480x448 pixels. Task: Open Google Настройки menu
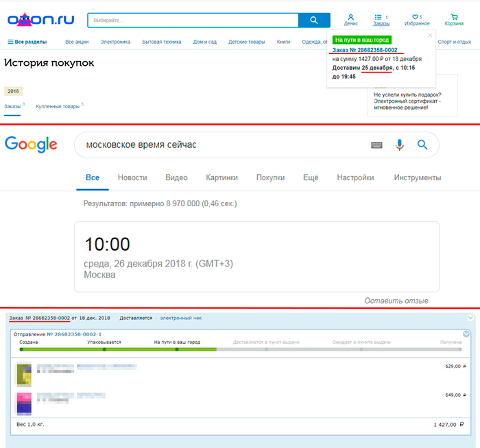[x=355, y=177]
